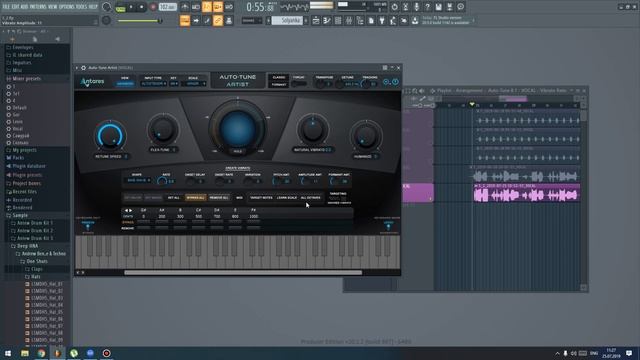Click the transport stop button
This screenshot has height=360, width=640.
click(x=141, y=7)
